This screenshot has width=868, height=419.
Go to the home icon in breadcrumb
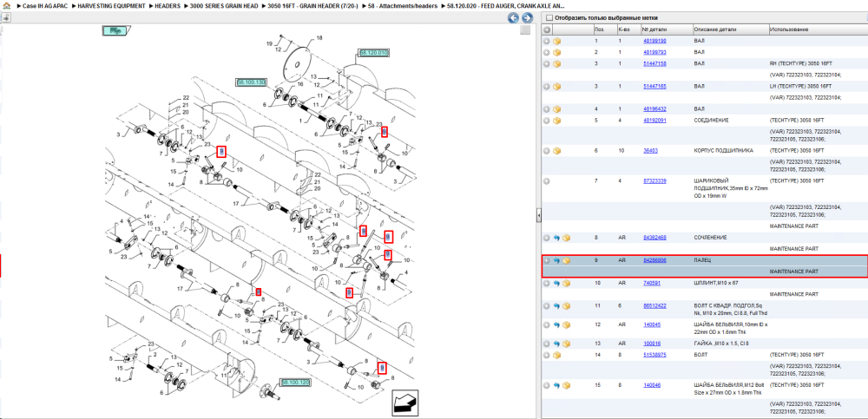tap(5, 5)
